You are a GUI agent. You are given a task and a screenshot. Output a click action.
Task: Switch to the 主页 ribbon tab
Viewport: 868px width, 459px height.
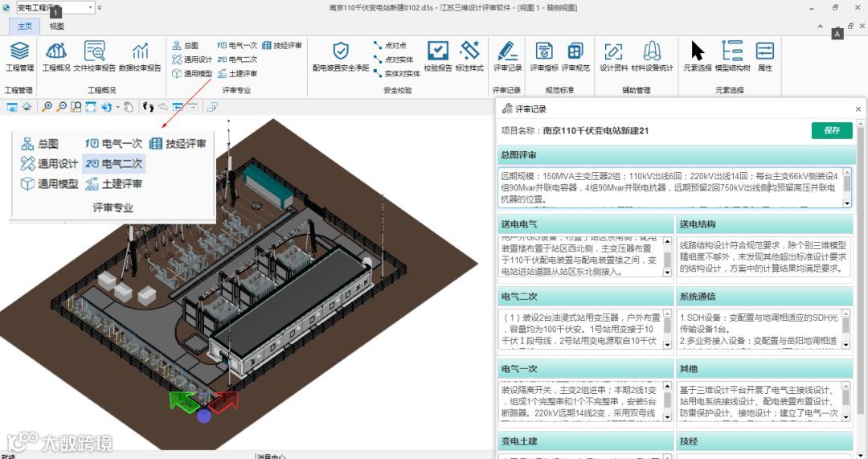tap(25, 26)
